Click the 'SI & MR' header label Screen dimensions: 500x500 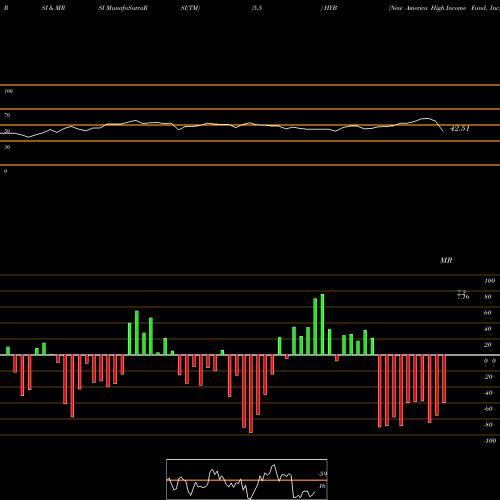tap(53, 8)
